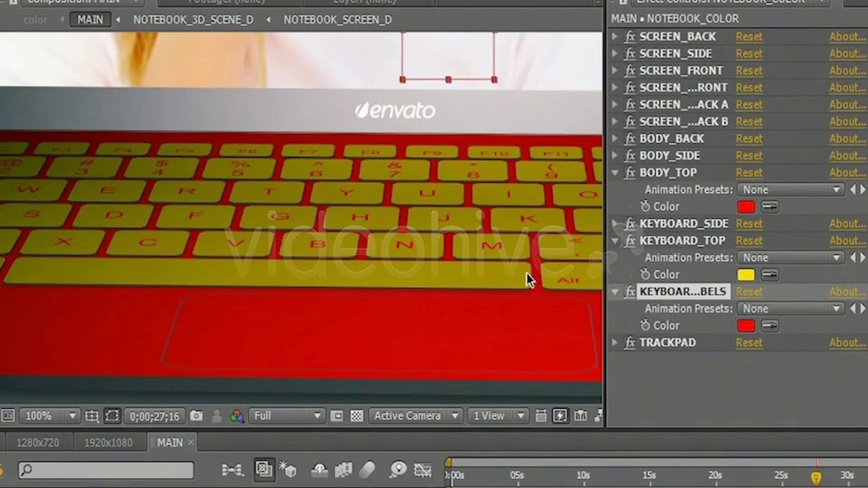868x488 pixels.
Task: Open the composition mini-flowchart icon
Action: point(232,469)
